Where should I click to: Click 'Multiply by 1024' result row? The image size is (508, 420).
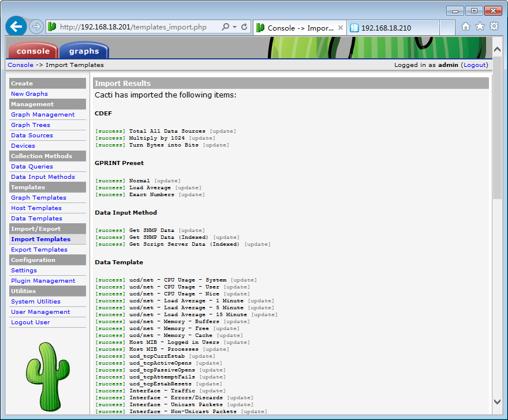click(155, 138)
